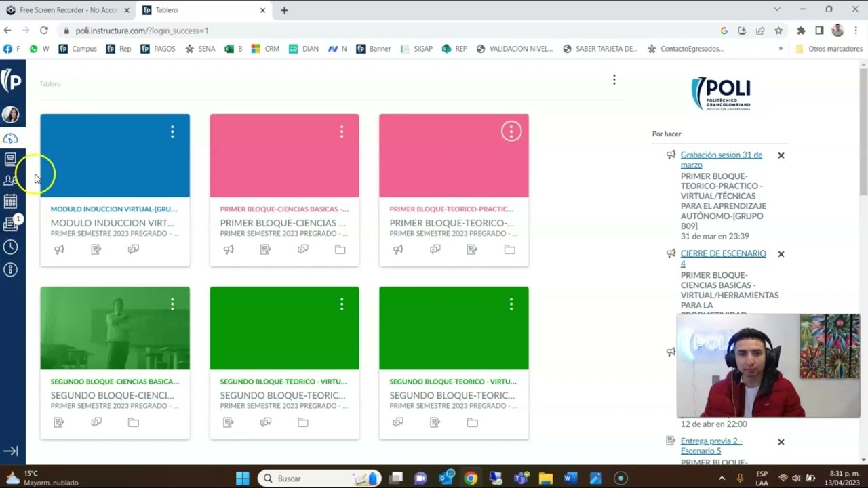Image resolution: width=868 pixels, height=488 pixels.
Task: Open the Calendar icon in sidebar
Action: (10, 201)
